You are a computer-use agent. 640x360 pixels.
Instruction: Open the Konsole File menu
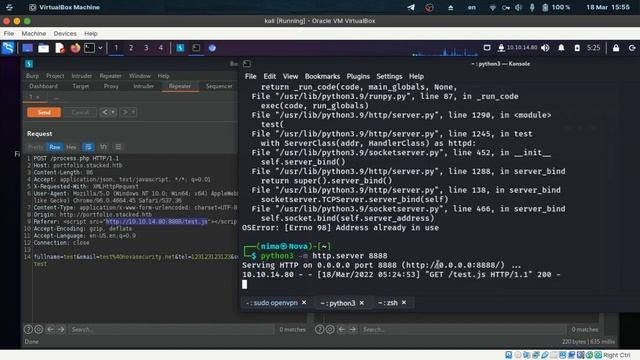[250, 76]
